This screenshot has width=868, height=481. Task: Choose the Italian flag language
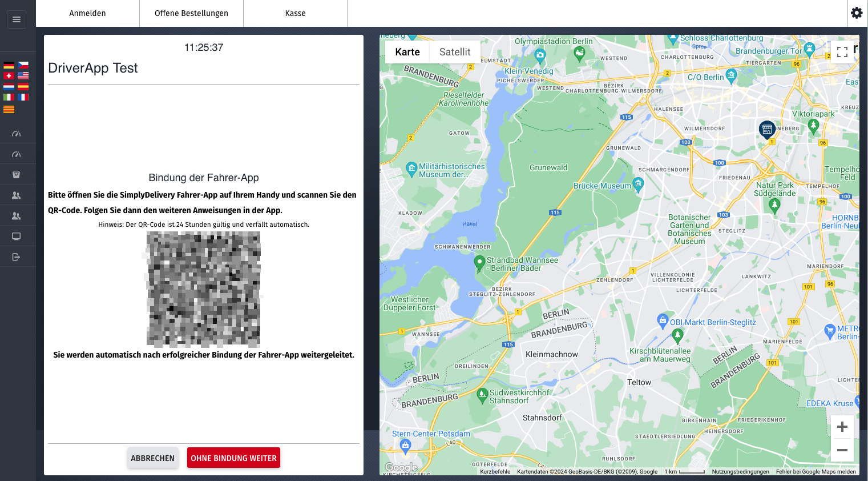(9, 97)
